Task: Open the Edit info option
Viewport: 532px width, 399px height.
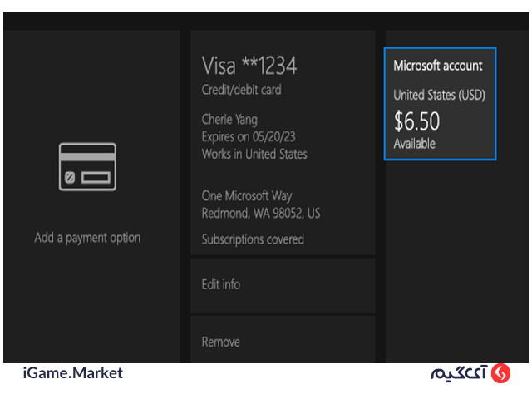Action: tap(283, 285)
